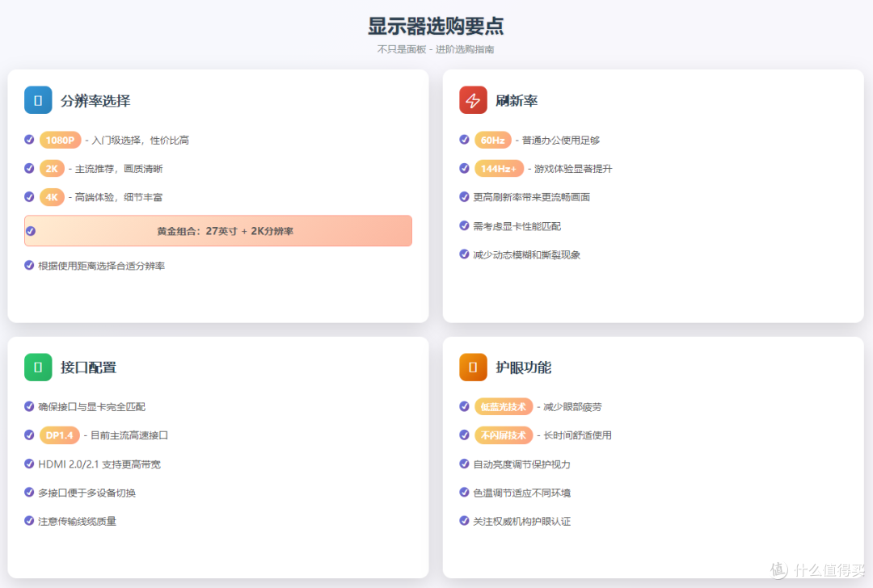Click the checkmark before 关注权威机构护眼认证
873x588 pixels.
point(464,521)
